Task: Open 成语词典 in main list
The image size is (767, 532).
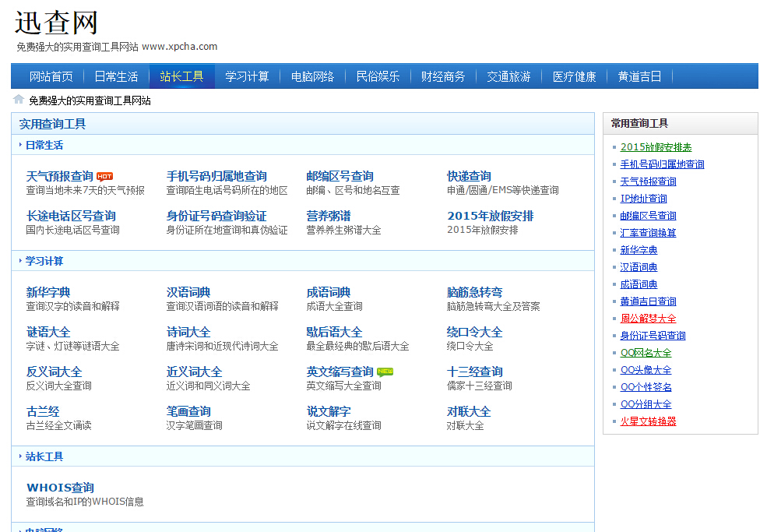Action: point(329,292)
